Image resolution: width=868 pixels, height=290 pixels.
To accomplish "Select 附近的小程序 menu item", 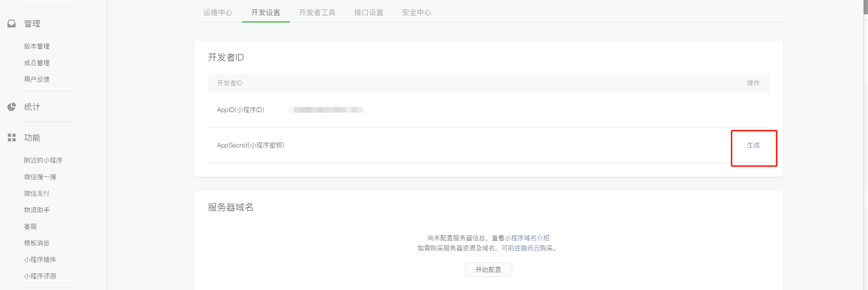I will coord(43,160).
